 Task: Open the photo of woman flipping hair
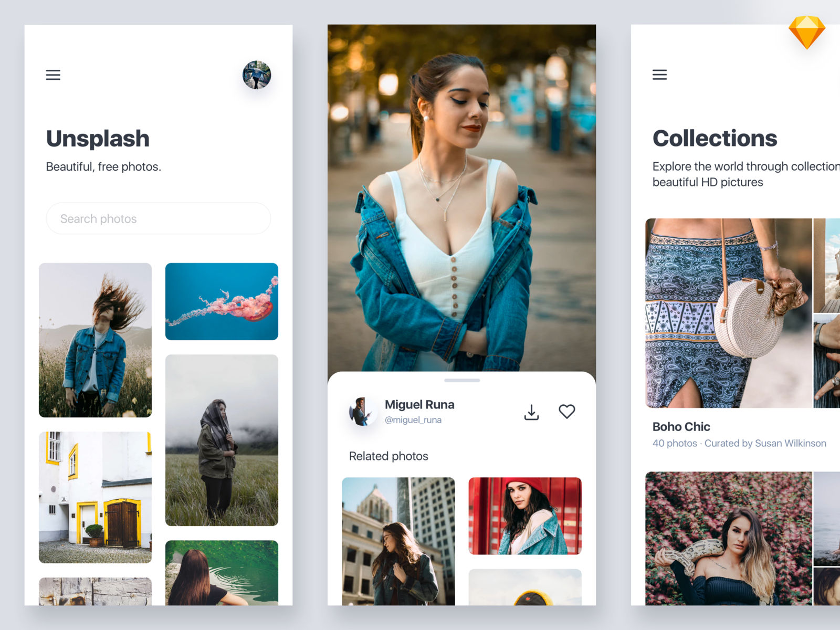[x=96, y=340]
